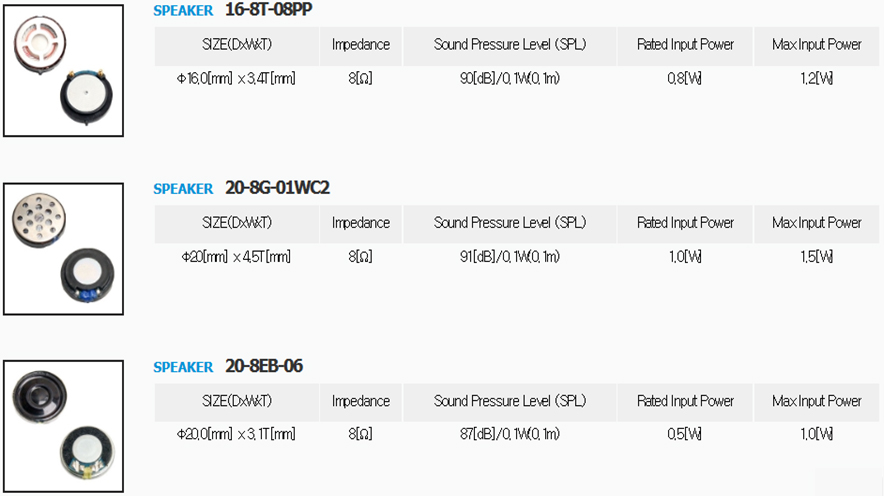Select the Impedance header in second table

click(x=361, y=223)
